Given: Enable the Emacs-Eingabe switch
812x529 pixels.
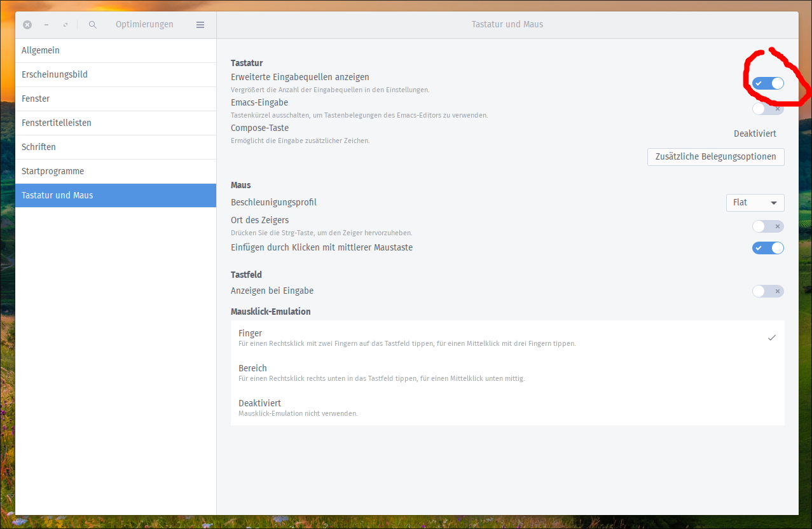Looking at the screenshot, I should (x=768, y=109).
